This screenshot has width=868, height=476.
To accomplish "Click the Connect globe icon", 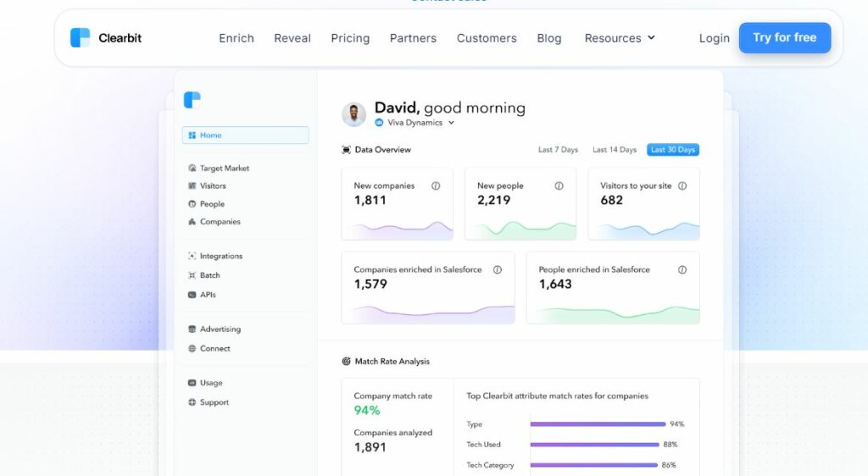I will [x=192, y=348].
